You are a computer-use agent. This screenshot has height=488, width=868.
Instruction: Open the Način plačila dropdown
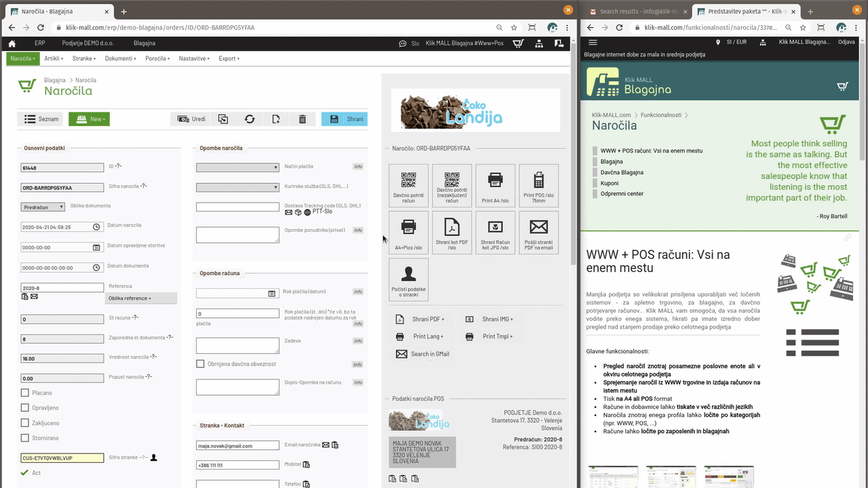237,167
